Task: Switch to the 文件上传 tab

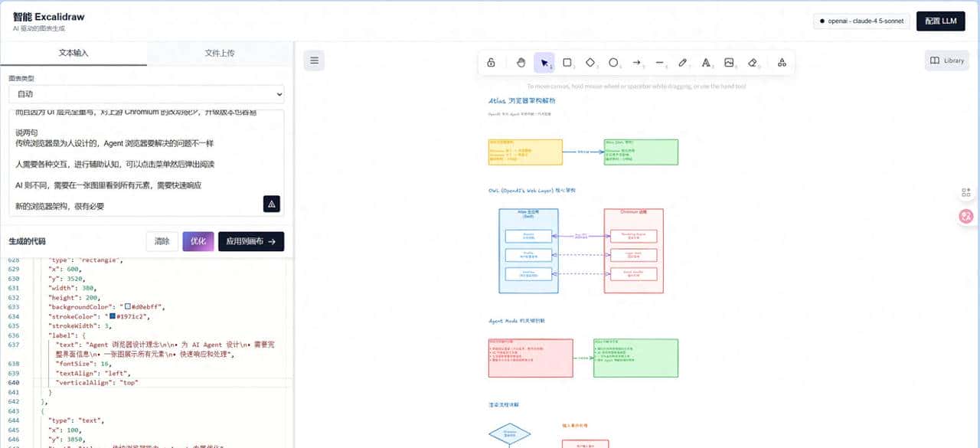Action: coord(220,54)
